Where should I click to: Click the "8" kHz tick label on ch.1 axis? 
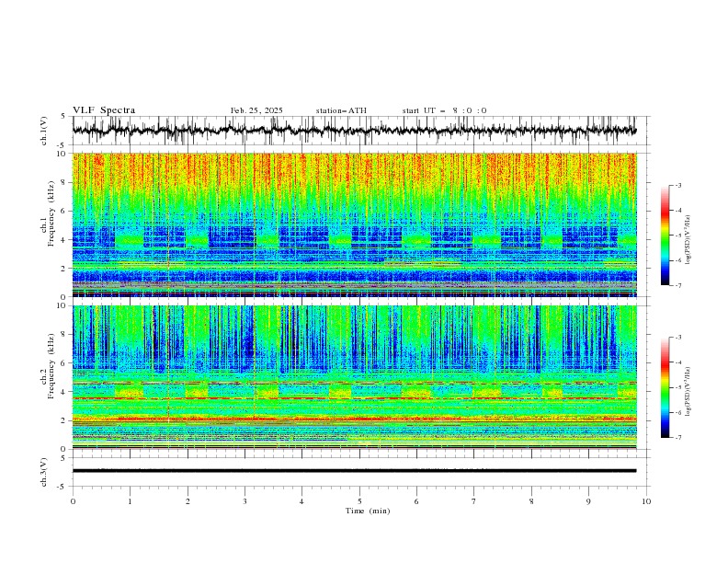[x=64, y=182]
